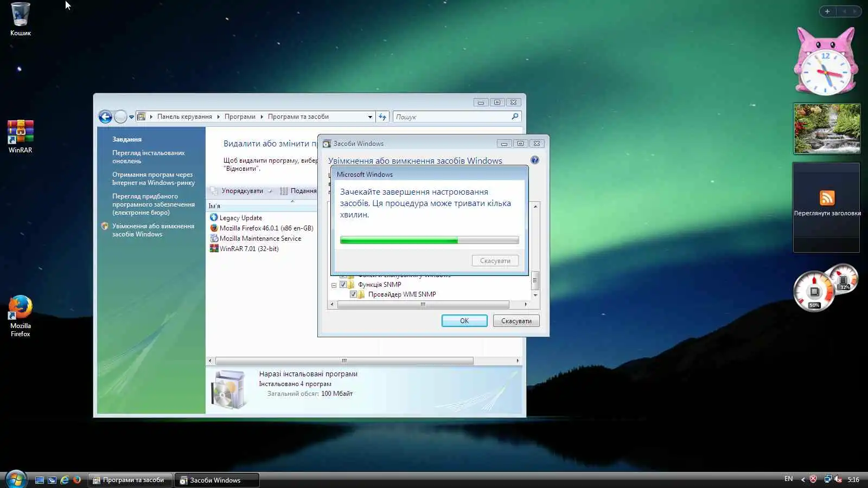Switch to Програми та засоби taskbar button
Image resolution: width=868 pixels, height=488 pixels.
(x=130, y=480)
